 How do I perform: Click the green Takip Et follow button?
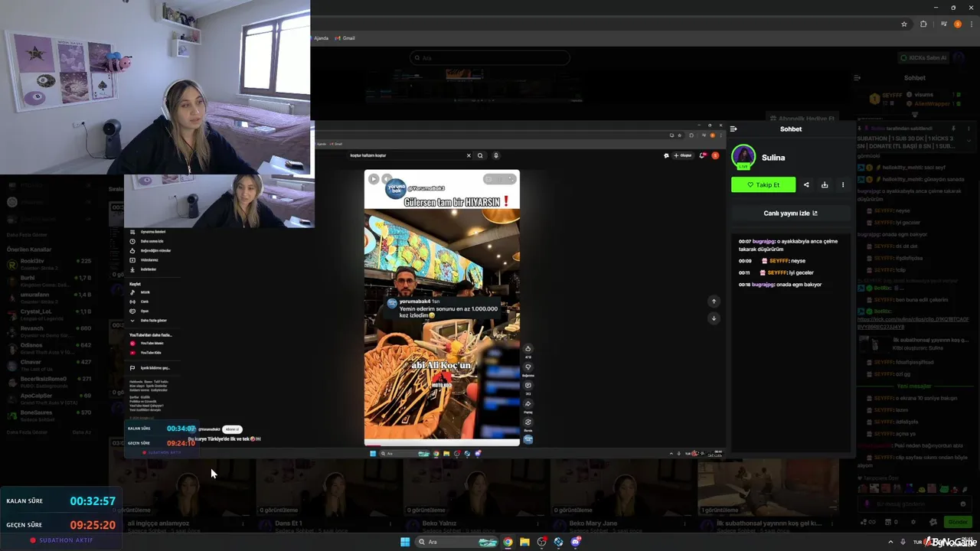(x=763, y=184)
